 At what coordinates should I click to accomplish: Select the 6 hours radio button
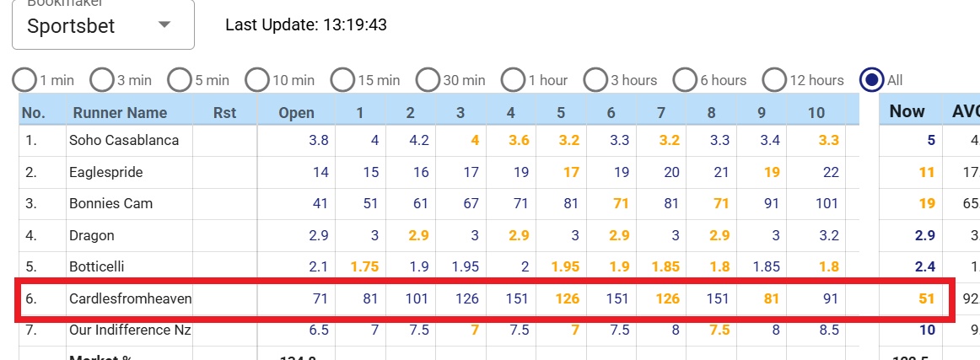tap(686, 80)
